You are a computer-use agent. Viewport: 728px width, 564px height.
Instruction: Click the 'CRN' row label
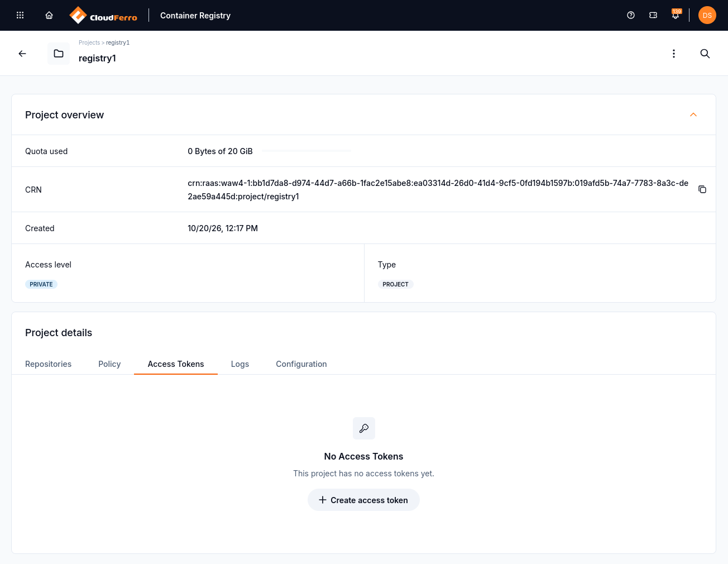coord(33,190)
